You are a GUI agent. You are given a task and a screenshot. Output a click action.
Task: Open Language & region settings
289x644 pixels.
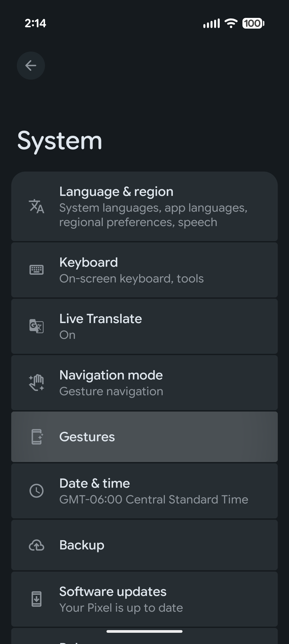[x=144, y=206]
